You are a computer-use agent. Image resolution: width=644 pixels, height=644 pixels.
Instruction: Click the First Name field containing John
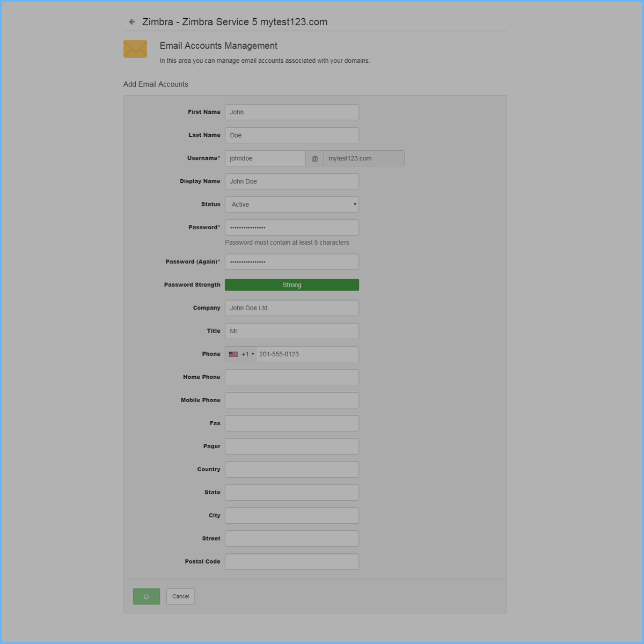click(292, 112)
